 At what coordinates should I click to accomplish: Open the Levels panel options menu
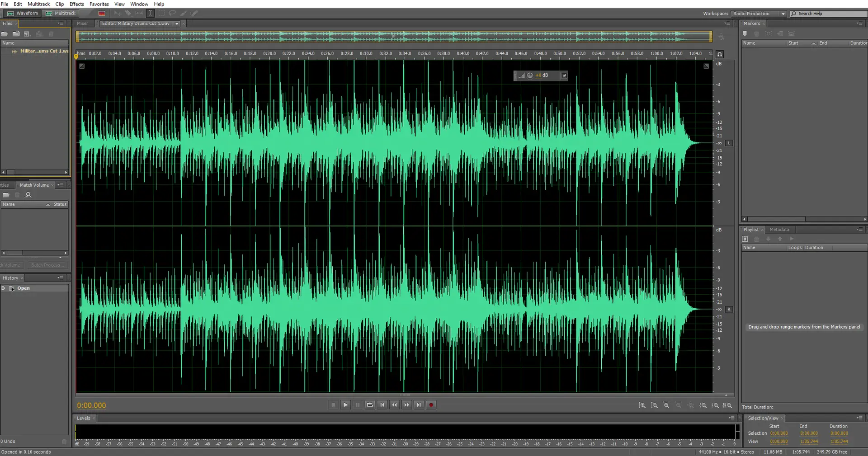(731, 418)
